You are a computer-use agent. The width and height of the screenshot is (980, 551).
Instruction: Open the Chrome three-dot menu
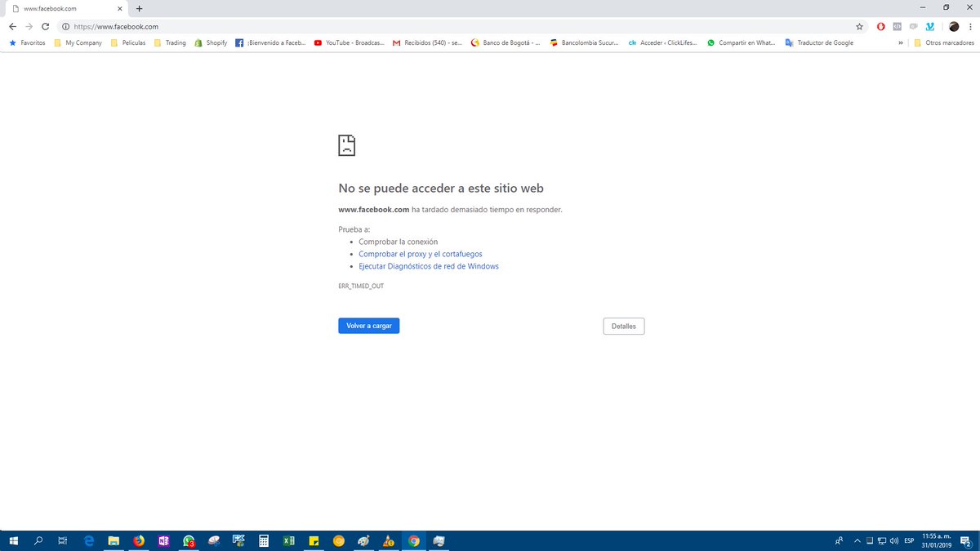point(969,26)
